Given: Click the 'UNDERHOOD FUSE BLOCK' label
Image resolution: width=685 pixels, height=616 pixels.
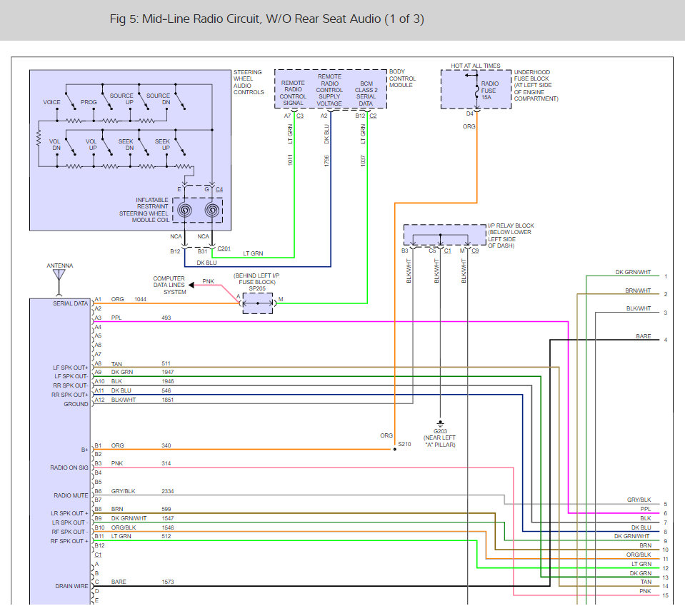Looking at the screenshot, I should pos(536,85).
